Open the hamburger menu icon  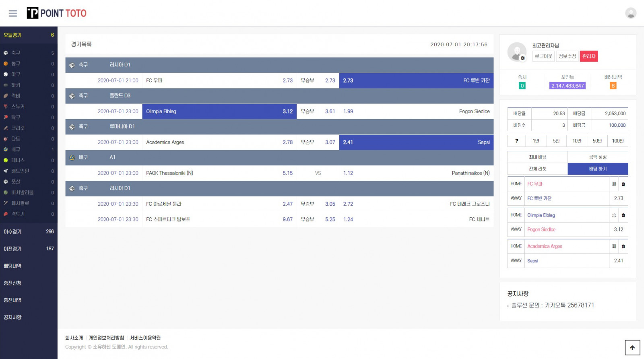point(13,13)
